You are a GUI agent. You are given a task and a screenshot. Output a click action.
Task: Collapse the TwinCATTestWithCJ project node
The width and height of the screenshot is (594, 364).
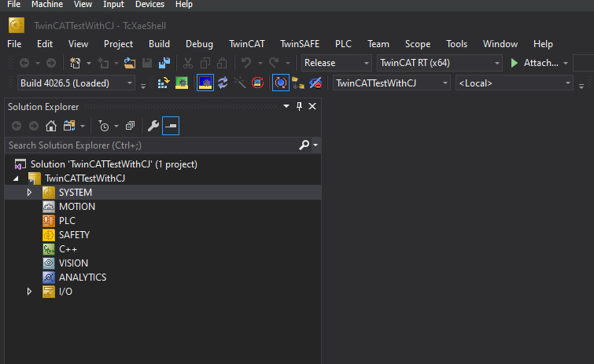point(16,178)
